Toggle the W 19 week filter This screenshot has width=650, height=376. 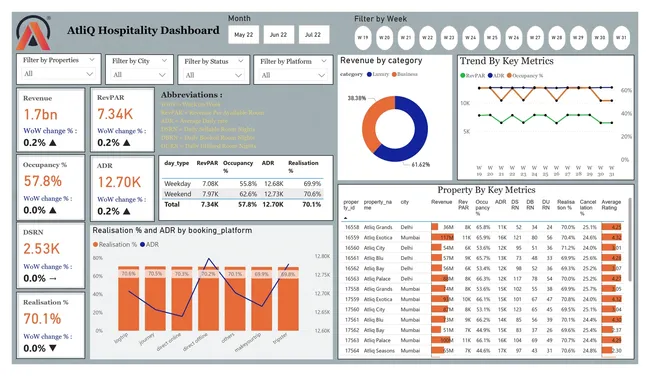coord(363,37)
